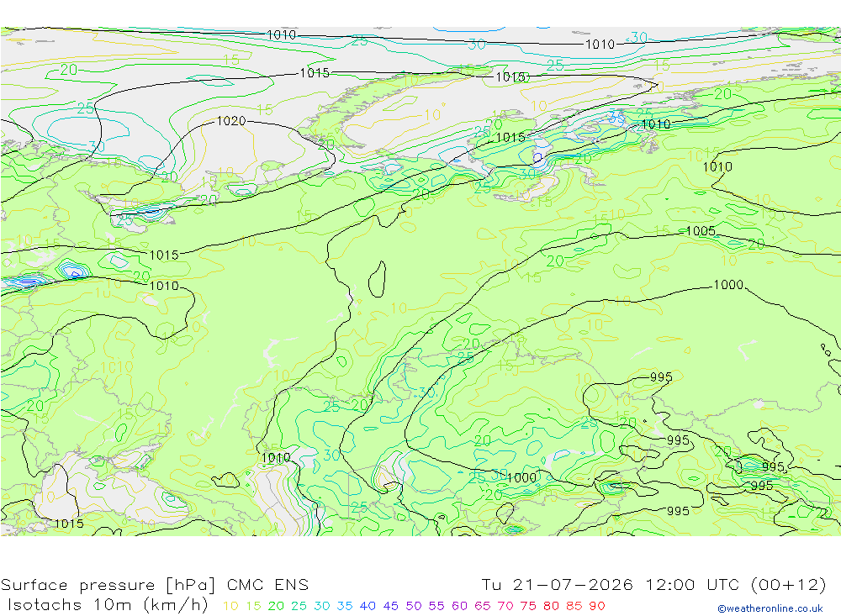Click the 1020 isobar label
The width and height of the screenshot is (841, 616).
click(231, 121)
